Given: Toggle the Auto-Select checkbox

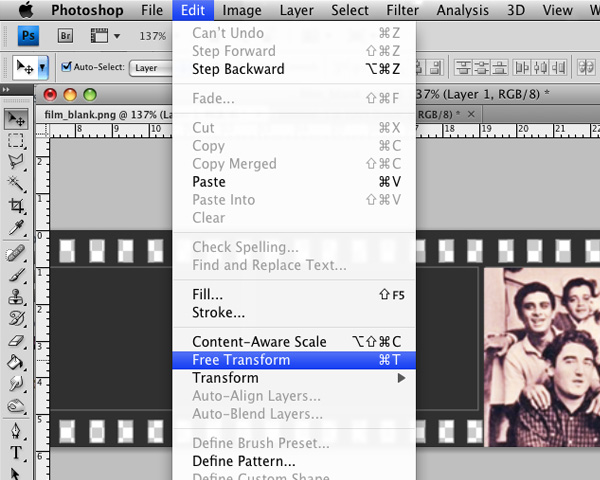Looking at the screenshot, I should [67, 68].
